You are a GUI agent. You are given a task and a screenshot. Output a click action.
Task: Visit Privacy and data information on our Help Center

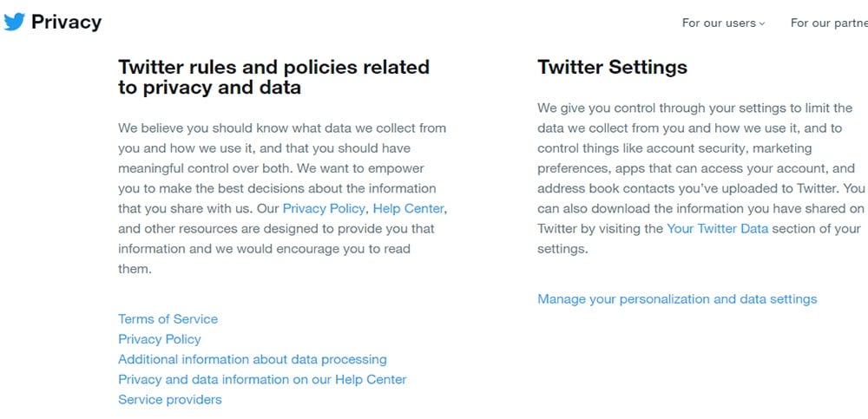point(262,380)
